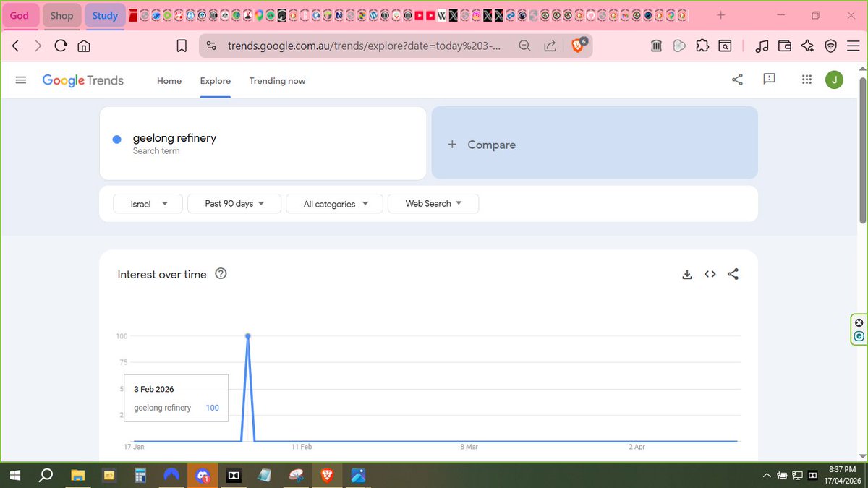Download the Interest over time CSV
Screen dimensions: 868x488
687,274
